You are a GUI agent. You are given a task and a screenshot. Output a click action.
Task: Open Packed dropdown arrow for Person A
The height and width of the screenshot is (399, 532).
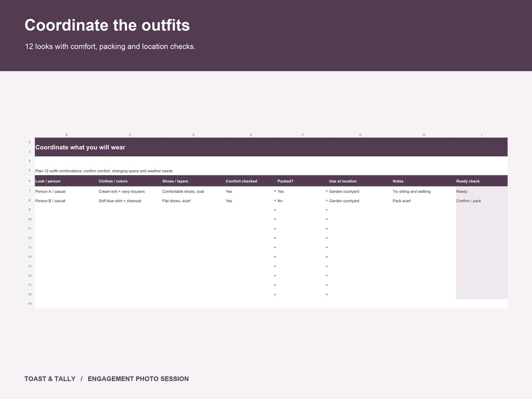[326, 191]
